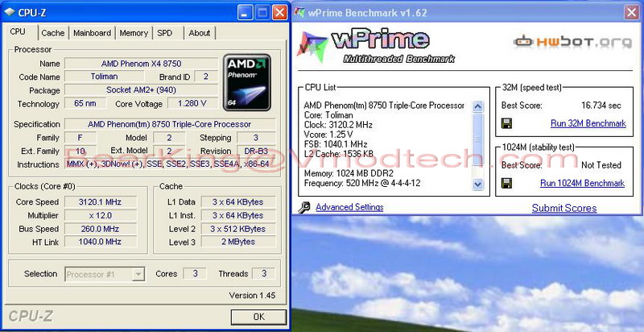Click the CPU-Z title bar icon
The height and width of the screenshot is (332, 644).
tap(9, 12)
